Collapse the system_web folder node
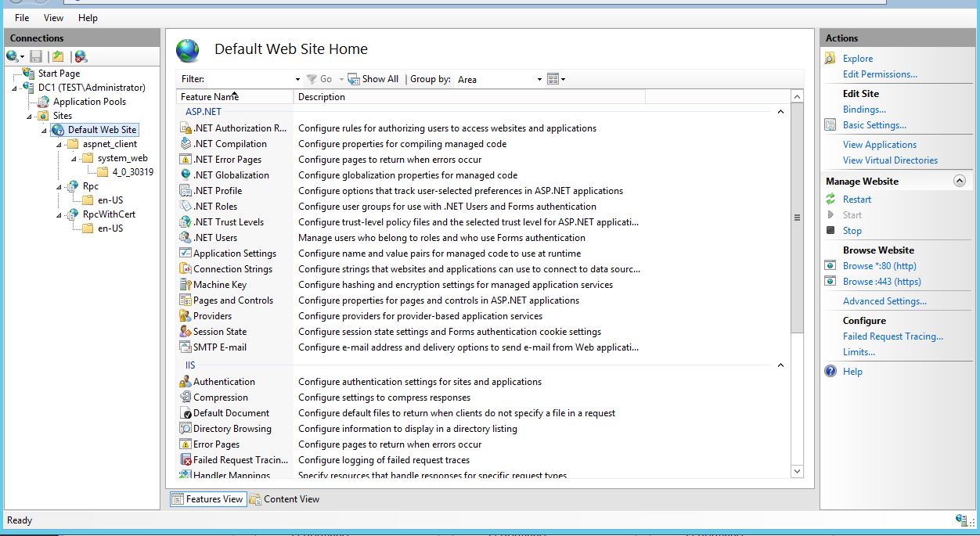Image resolution: width=980 pixels, height=536 pixels. [74, 159]
